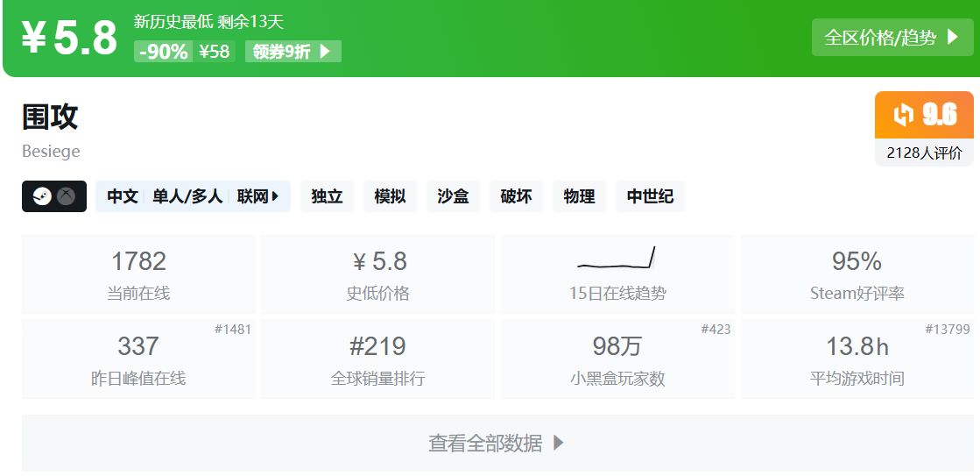This screenshot has height=476, width=980.
Task: Expand the 中文 单人/多人 联网 features tag
Action: click(194, 196)
